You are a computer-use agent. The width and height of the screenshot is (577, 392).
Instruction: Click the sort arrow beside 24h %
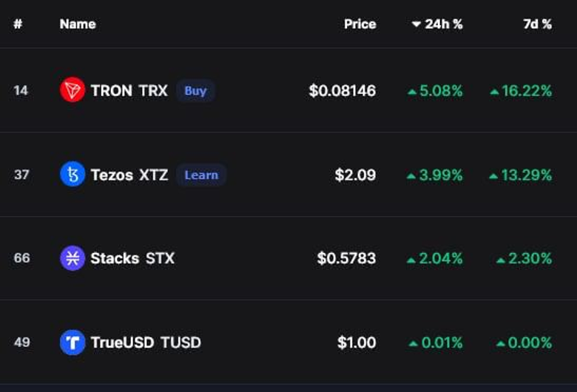pos(416,24)
